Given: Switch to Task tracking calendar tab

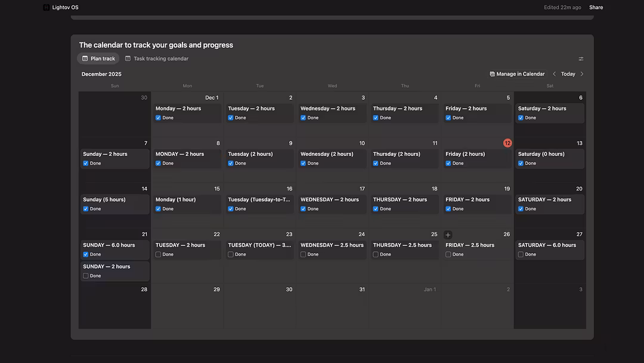Looking at the screenshot, I should (156, 59).
